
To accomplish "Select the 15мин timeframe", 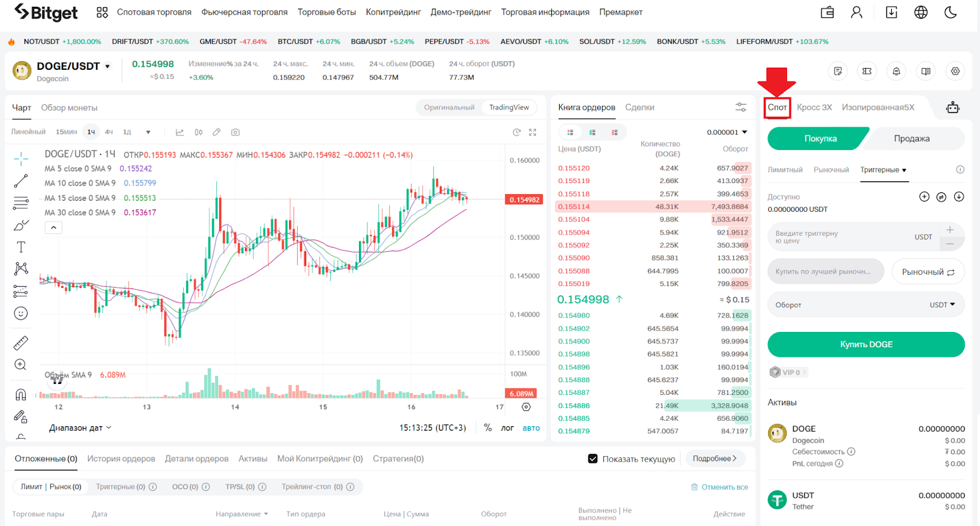I will pos(66,132).
